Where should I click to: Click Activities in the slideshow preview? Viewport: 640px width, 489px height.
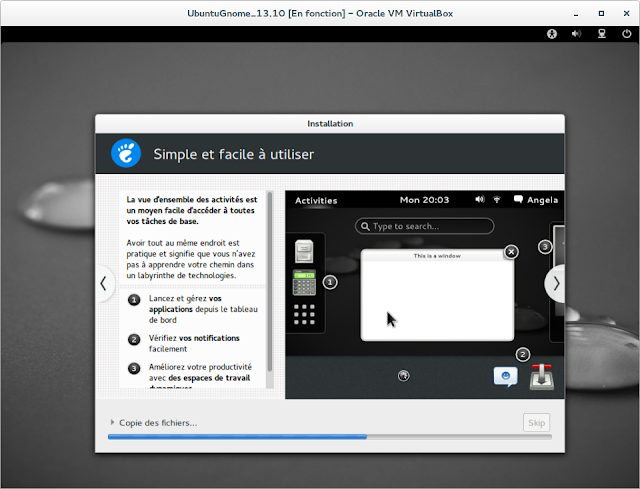316,200
